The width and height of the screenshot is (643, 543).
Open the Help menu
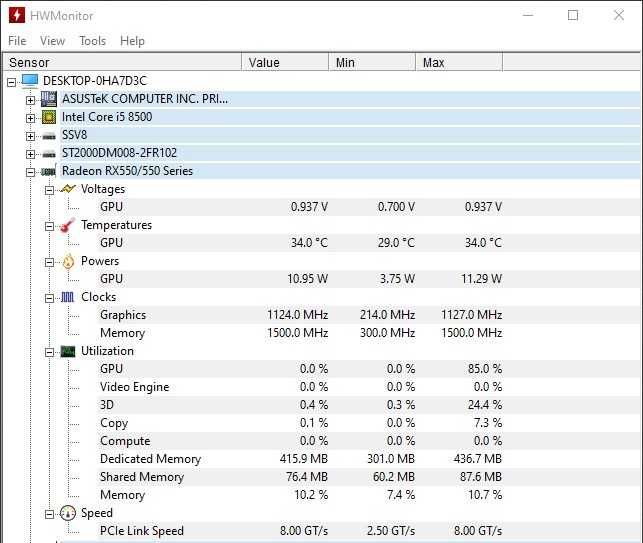(x=132, y=41)
